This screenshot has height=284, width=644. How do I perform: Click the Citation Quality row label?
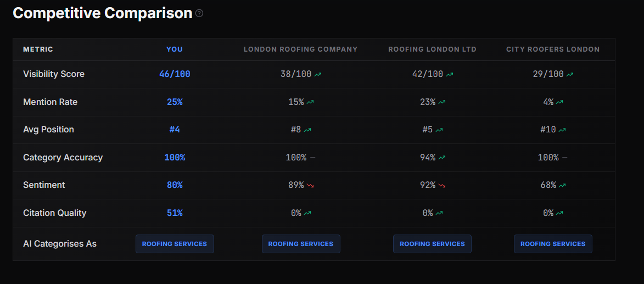[54, 213]
